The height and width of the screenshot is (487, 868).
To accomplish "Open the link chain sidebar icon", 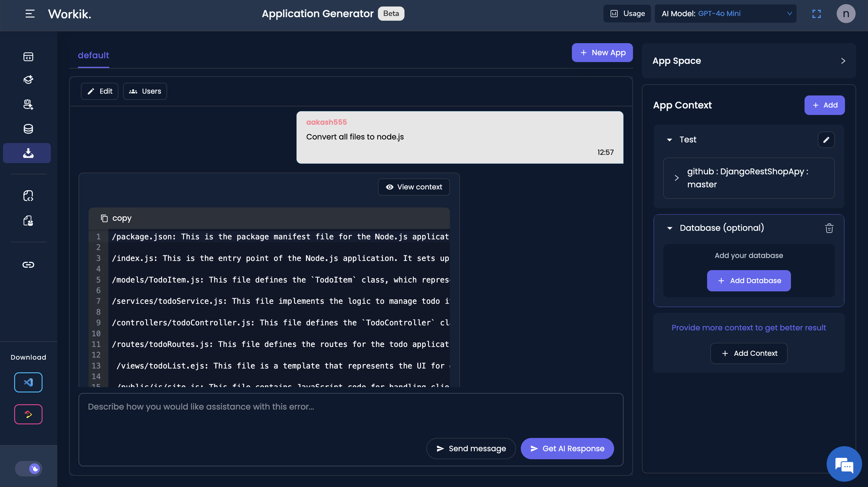I will (28, 265).
